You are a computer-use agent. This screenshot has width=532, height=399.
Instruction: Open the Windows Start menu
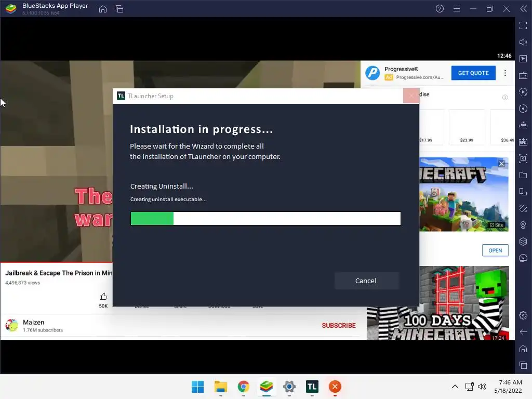point(197,387)
